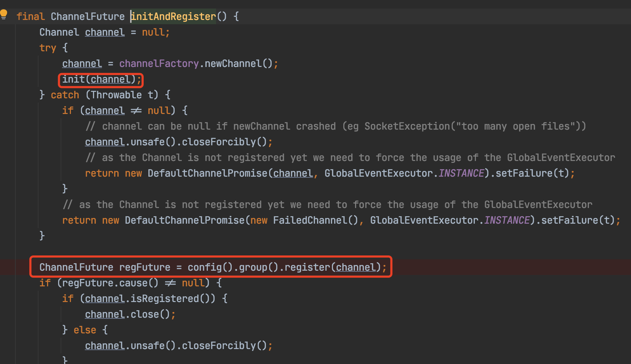Click FailedChannel() constructor call

(315, 220)
